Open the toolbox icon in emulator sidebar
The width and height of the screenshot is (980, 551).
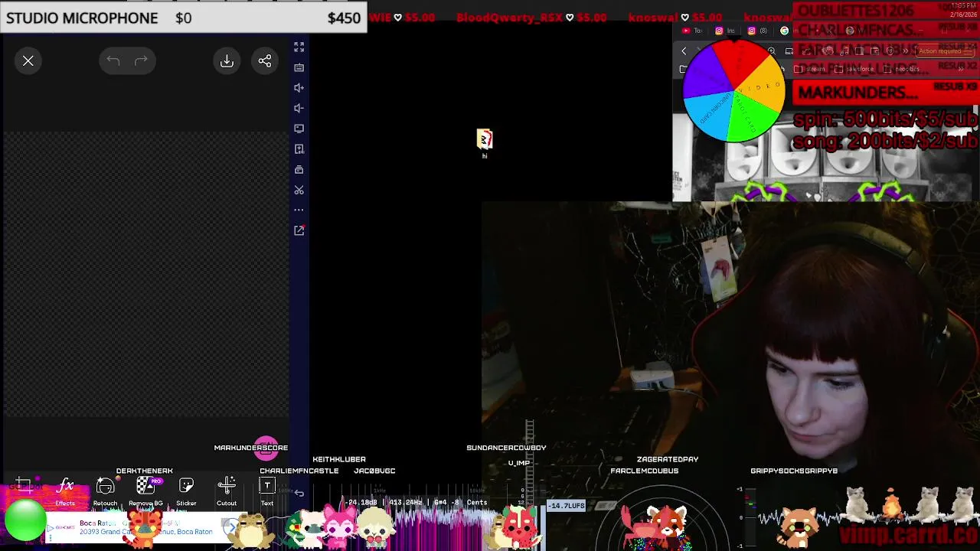(299, 169)
